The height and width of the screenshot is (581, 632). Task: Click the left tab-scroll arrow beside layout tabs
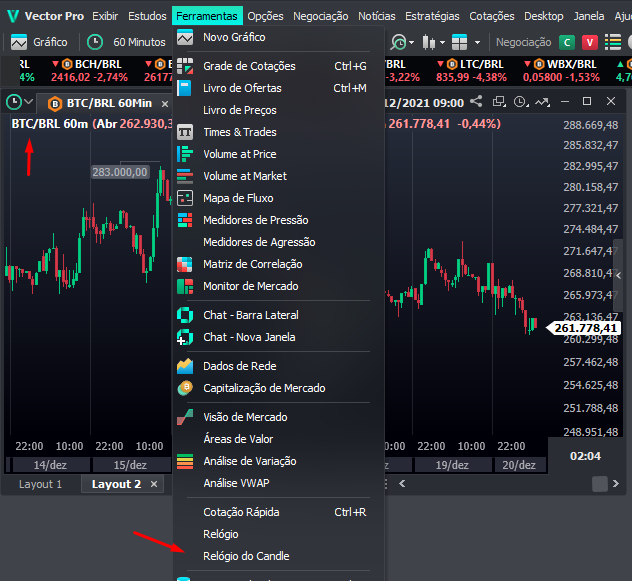point(402,483)
